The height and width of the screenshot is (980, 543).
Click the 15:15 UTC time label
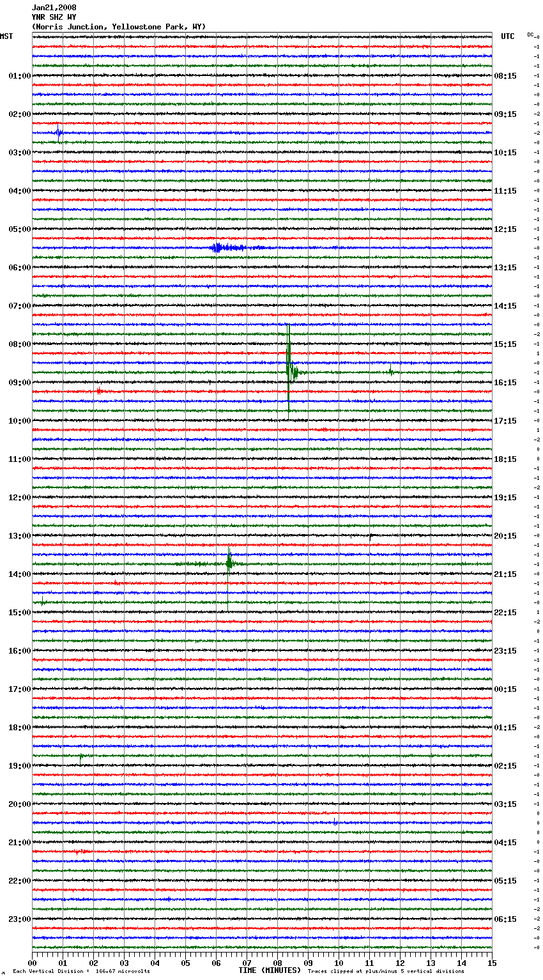coord(505,344)
